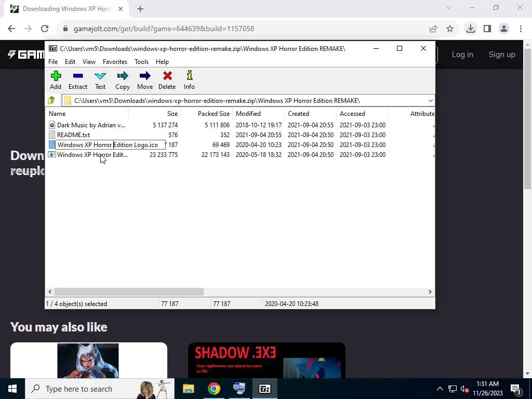The width and height of the screenshot is (532, 399).
Task: Select the Dark Music by Adrian file
Action: [91, 125]
